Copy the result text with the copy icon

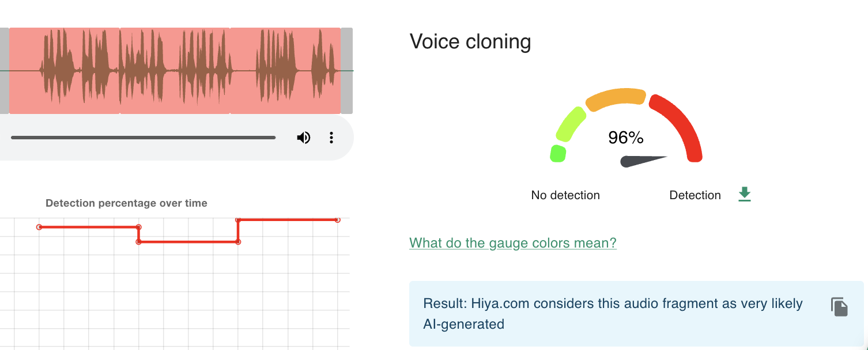click(839, 307)
